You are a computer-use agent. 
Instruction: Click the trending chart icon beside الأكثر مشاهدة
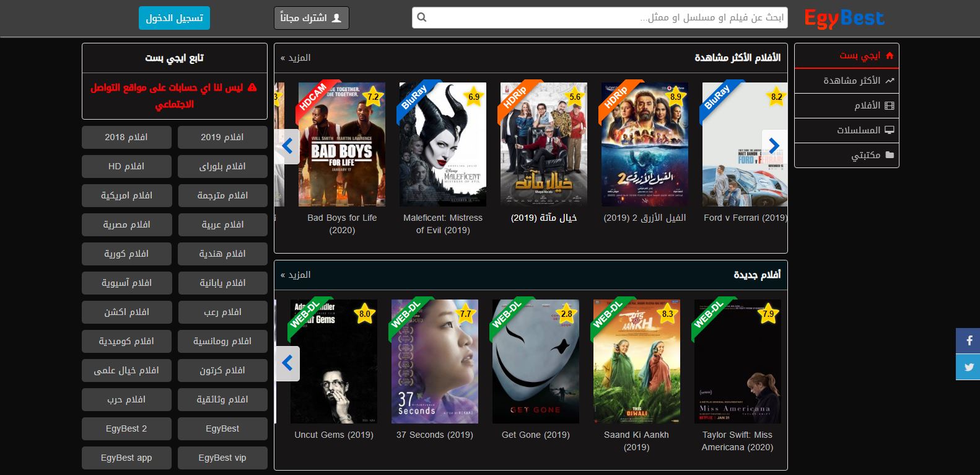point(890,81)
